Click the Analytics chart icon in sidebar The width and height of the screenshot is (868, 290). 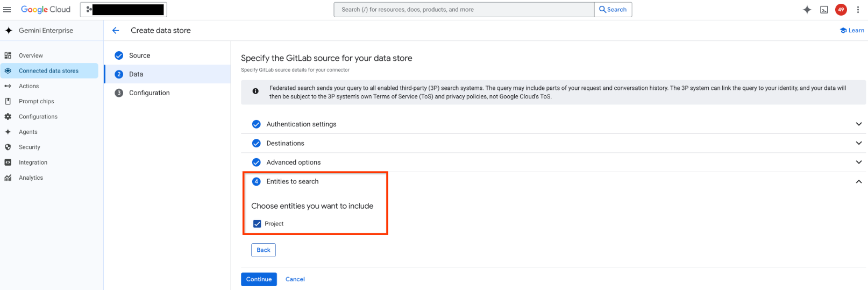8,178
